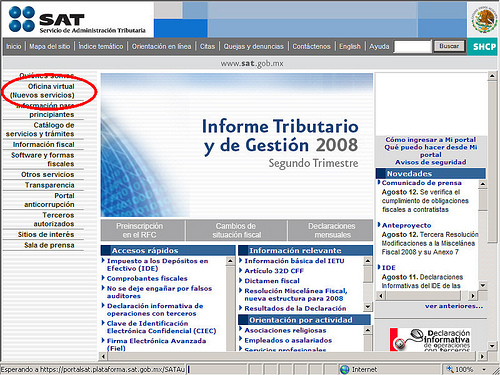The image size is (500, 375).
Task: Open Qué puedo hacer desde Mi portal
Action: [x=431, y=151]
